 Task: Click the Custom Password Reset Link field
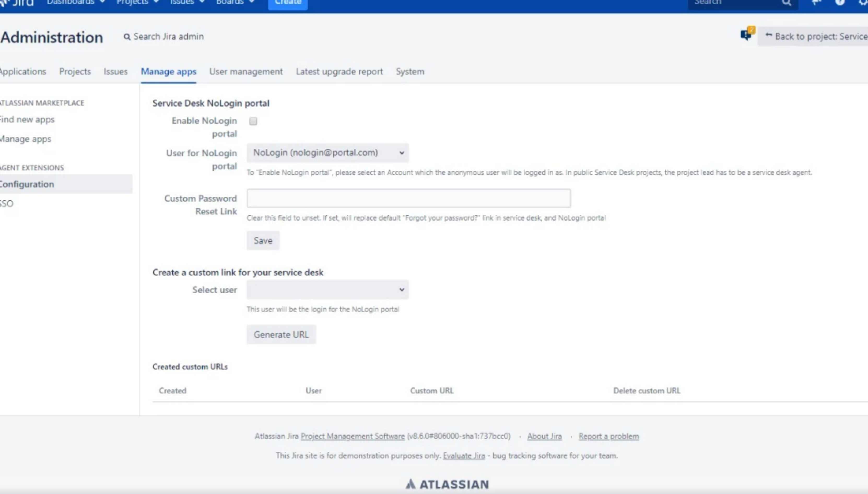coord(408,199)
